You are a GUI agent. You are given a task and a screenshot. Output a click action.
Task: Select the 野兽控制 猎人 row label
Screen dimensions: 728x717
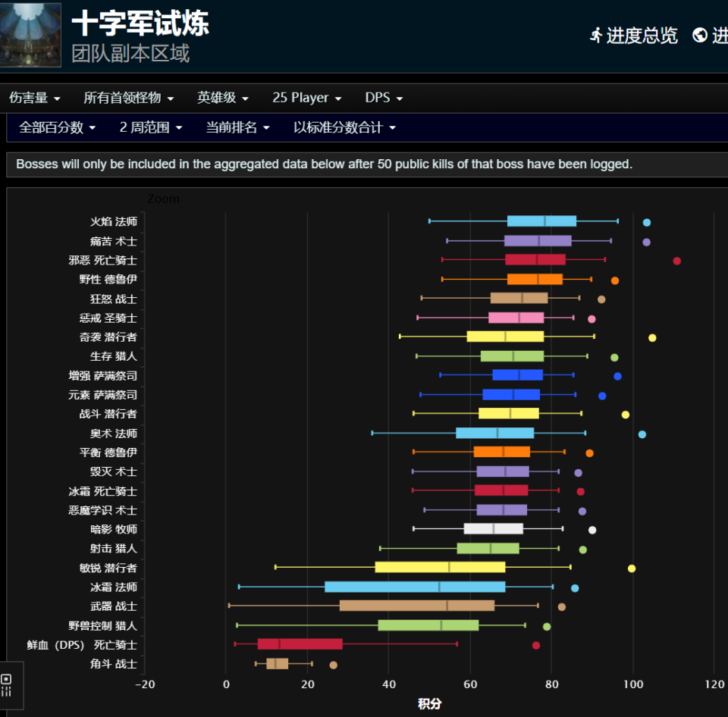[103, 626]
